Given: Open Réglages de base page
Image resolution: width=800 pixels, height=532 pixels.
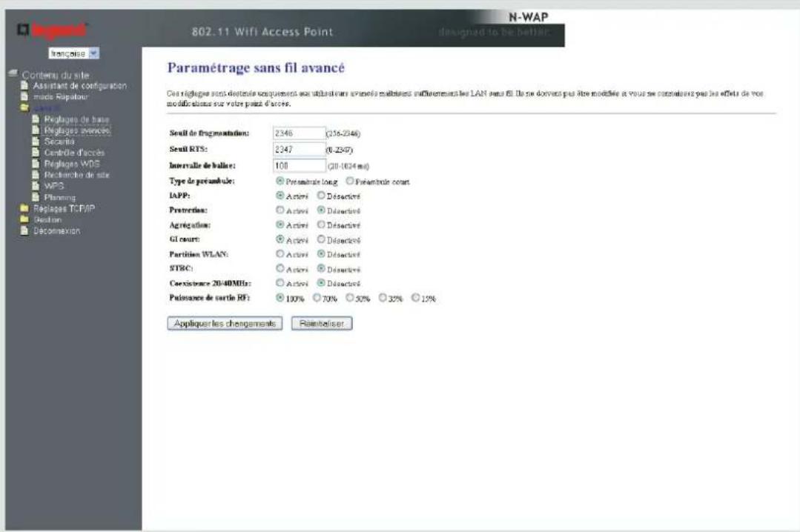Looking at the screenshot, I should pyautogui.click(x=76, y=119).
